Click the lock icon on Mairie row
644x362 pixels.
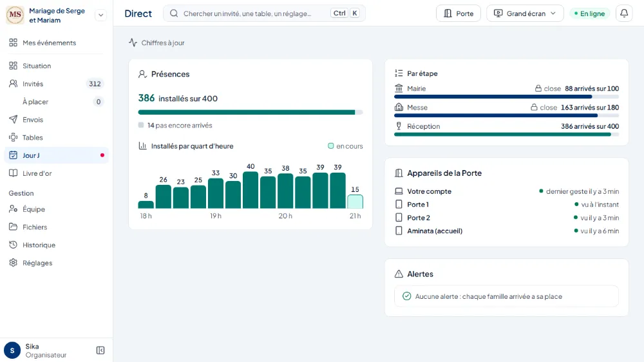tap(538, 88)
